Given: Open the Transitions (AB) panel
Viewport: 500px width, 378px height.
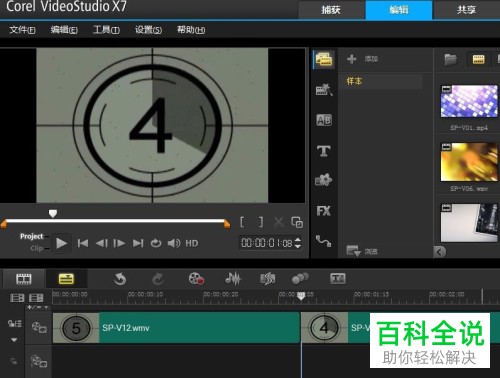Looking at the screenshot, I should [324, 120].
